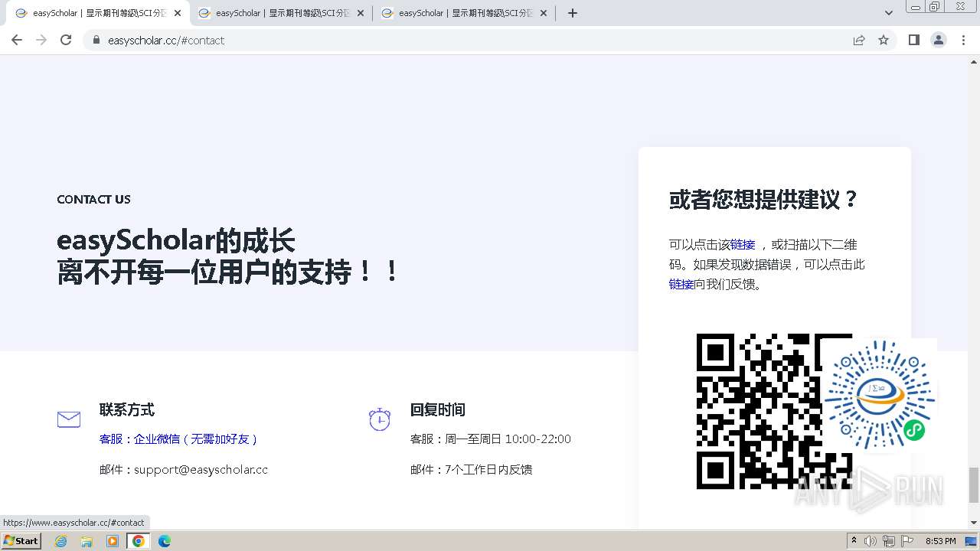Open File Explorer from the taskbar
Image resolution: width=980 pixels, height=551 pixels.
(x=87, y=541)
